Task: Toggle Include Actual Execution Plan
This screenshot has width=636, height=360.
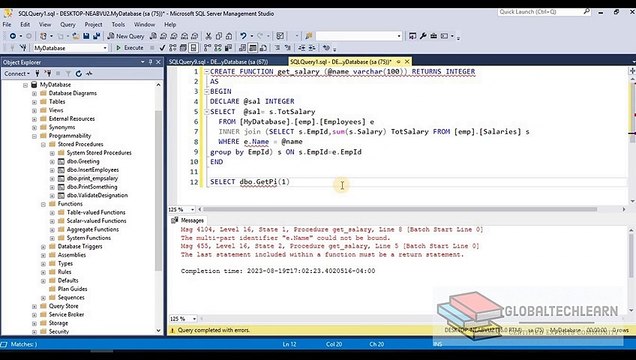Action: click(208, 48)
